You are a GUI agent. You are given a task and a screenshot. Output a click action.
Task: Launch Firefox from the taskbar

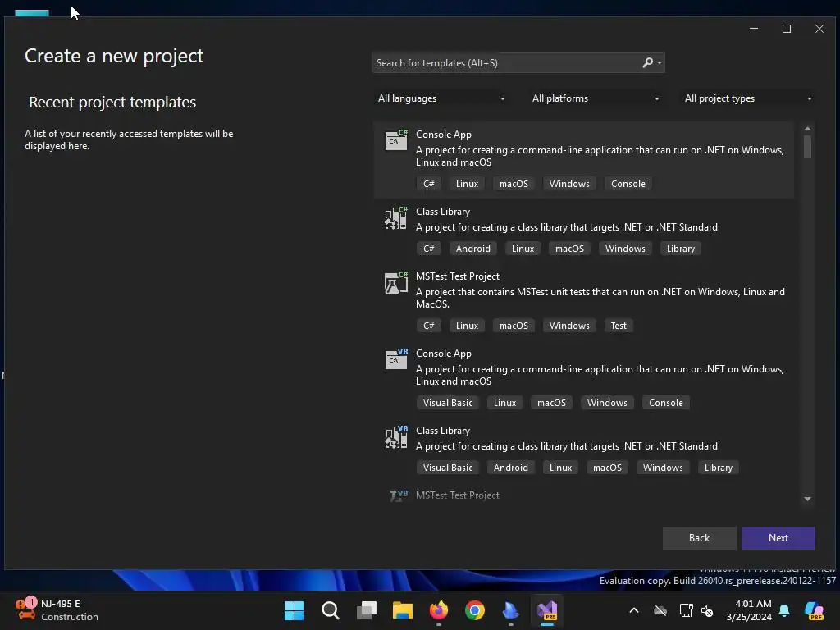pyautogui.click(x=439, y=610)
